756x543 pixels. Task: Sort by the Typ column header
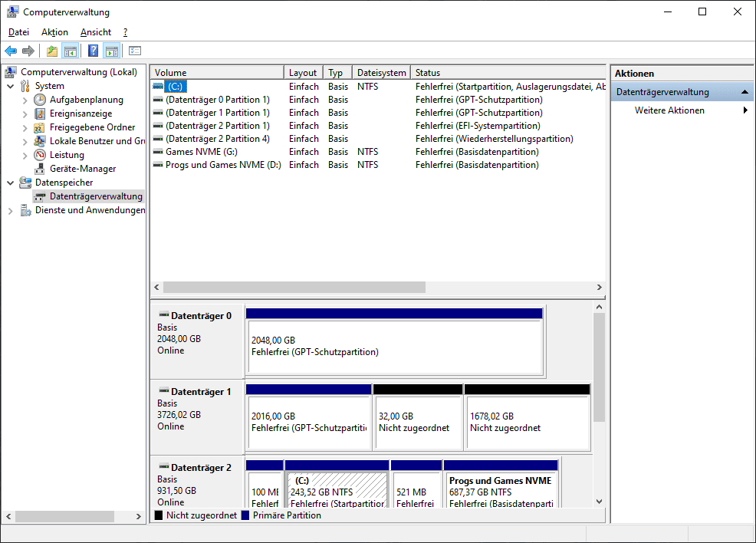pos(337,72)
